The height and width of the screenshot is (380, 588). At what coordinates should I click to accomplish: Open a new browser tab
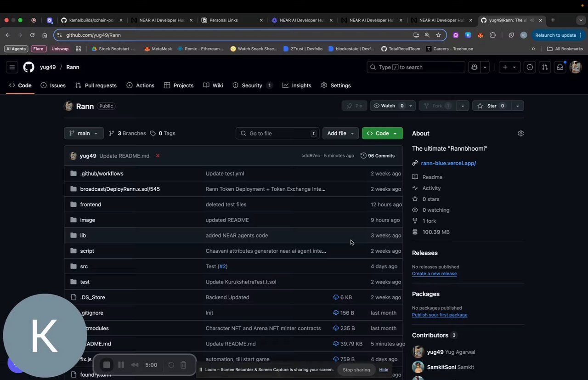coord(553,20)
